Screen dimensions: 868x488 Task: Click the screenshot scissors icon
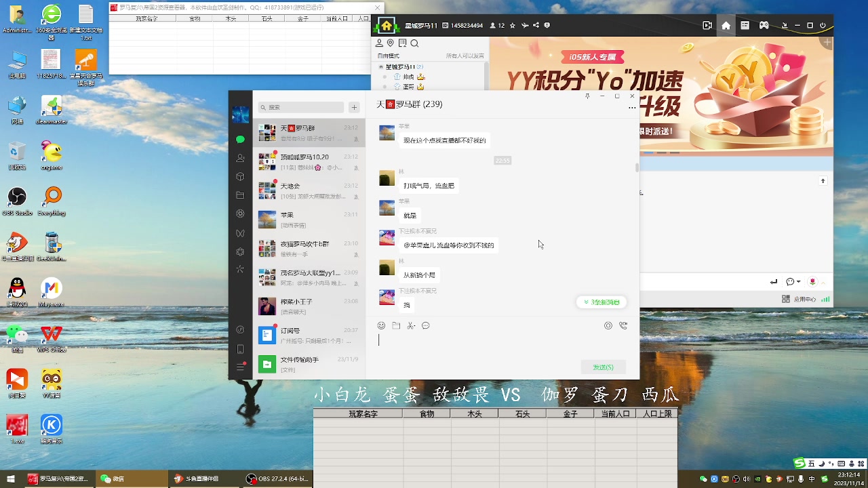[x=410, y=326]
